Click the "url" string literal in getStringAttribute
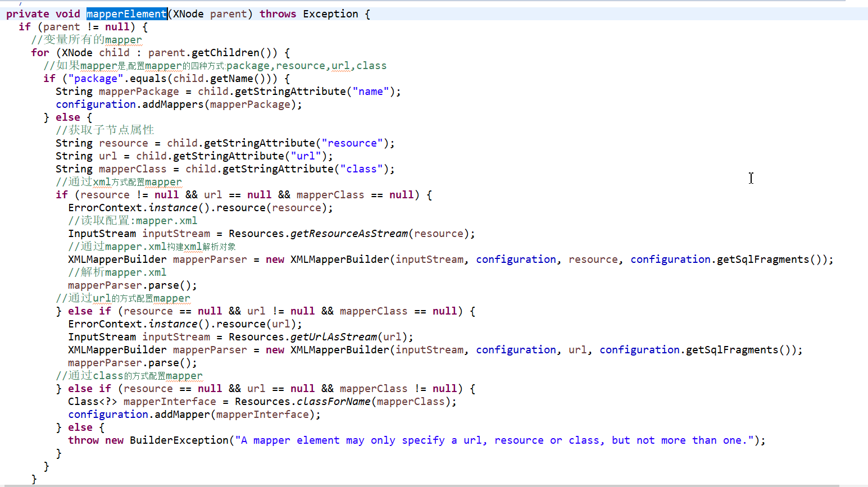Image resolution: width=868 pixels, height=487 pixels. (x=306, y=156)
